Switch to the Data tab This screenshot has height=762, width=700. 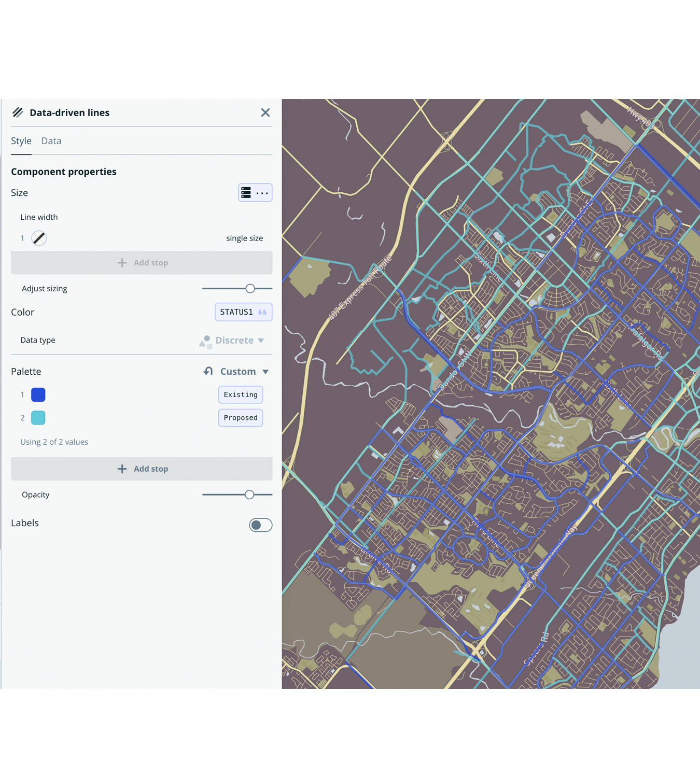51,141
